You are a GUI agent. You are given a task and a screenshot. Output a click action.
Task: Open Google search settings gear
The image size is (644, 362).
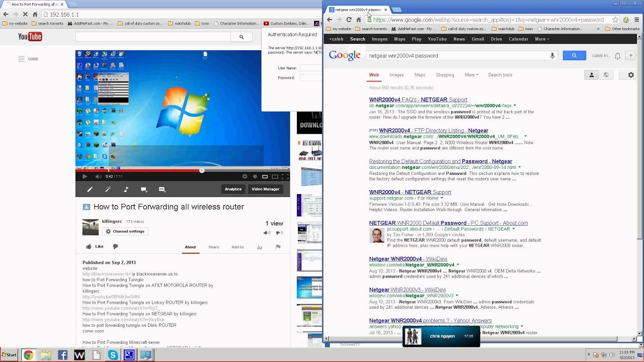pos(631,75)
